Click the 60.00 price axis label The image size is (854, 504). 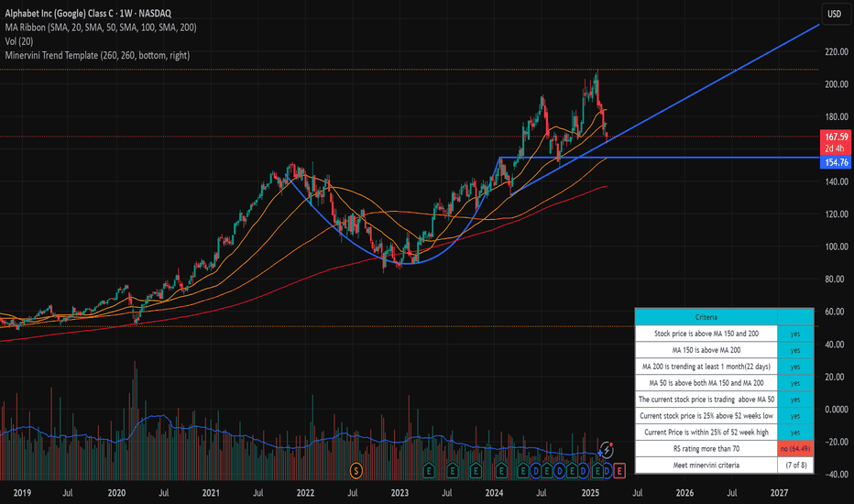(x=837, y=312)
